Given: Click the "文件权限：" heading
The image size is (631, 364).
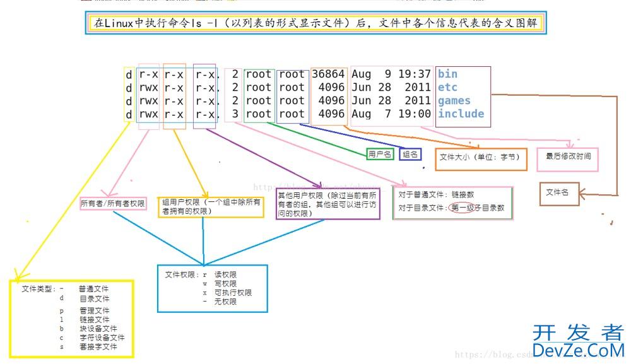Looking at the screenshot, I should tap(182, 274).
